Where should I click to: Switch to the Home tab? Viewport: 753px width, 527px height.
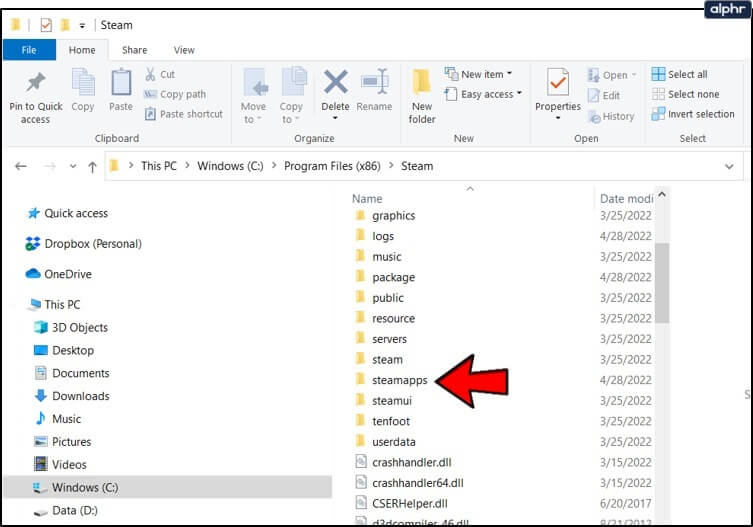(82, 50)
